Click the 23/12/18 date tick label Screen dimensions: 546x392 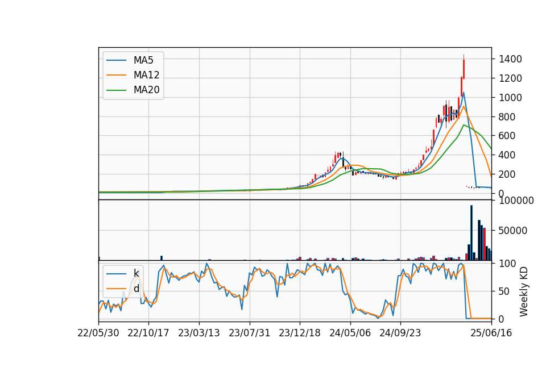(x=300, y=333)
